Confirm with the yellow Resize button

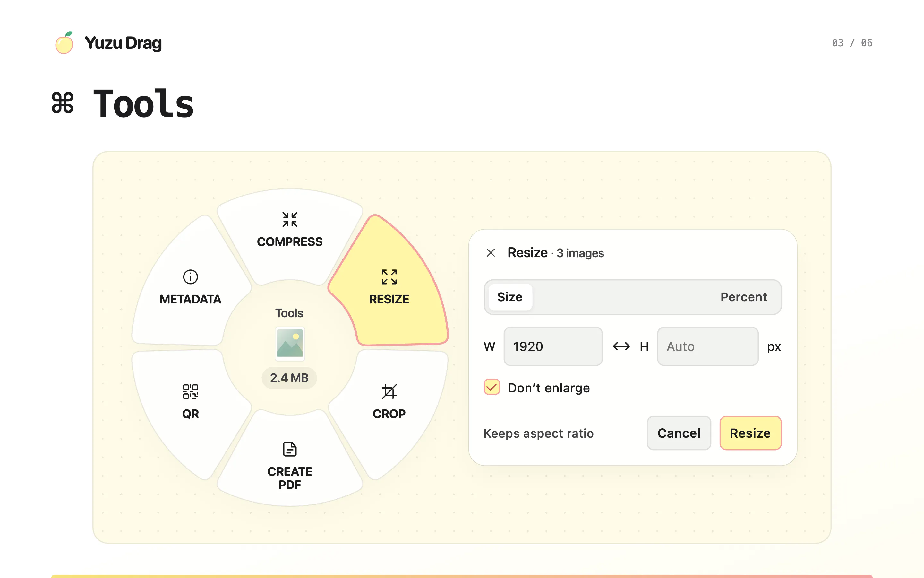(x=750, y=433)
